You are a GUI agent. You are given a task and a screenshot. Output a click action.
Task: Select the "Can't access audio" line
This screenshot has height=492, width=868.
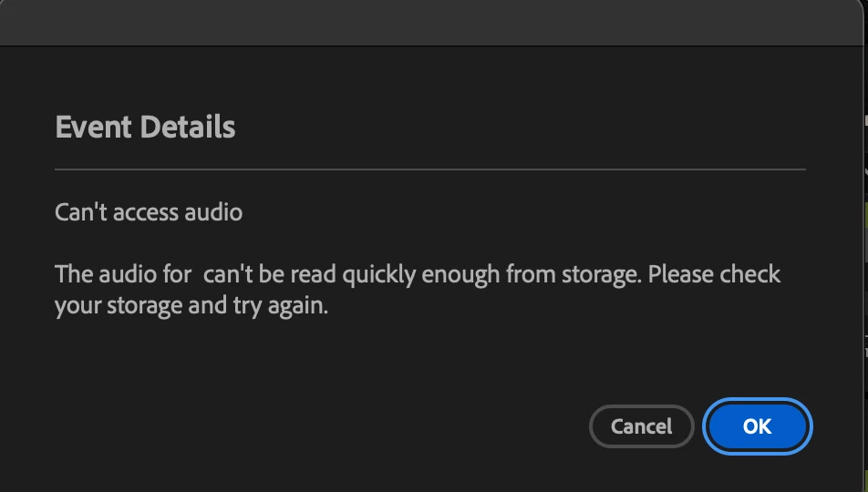point(149,212)
